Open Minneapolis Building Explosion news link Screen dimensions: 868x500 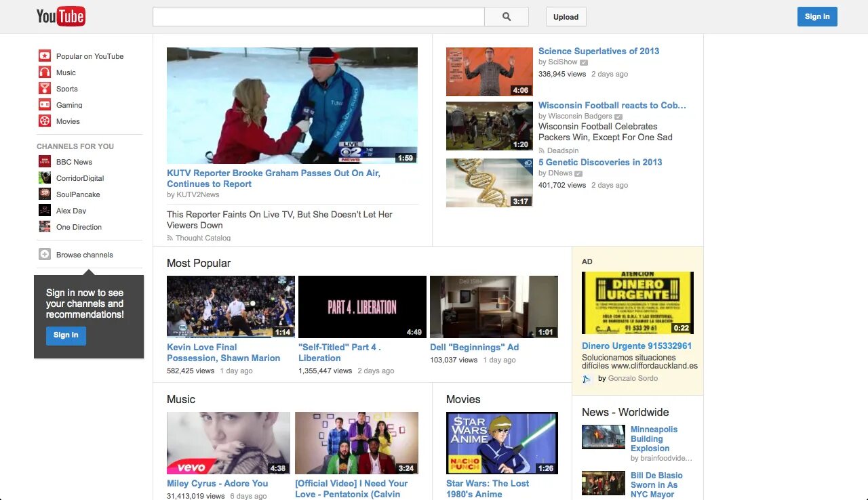(654, 439)
